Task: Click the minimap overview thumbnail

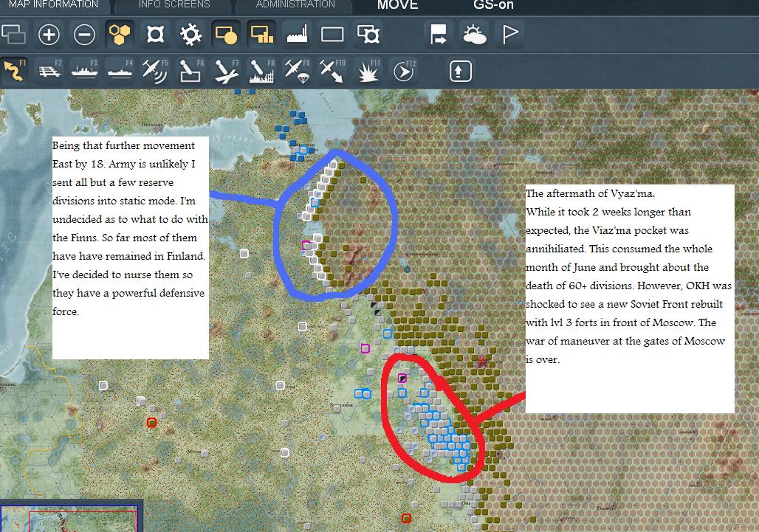Action: 69,519
